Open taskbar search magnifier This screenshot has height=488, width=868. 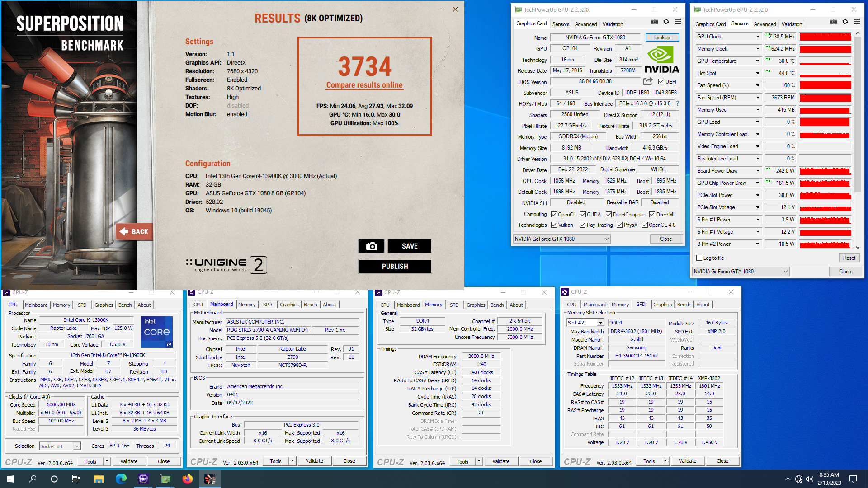(33, 479)
